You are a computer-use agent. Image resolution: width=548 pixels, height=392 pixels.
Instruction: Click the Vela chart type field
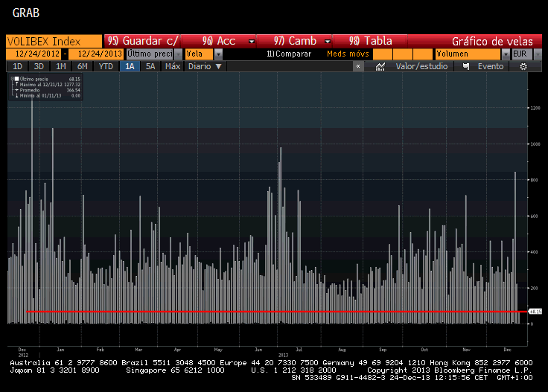200,54
